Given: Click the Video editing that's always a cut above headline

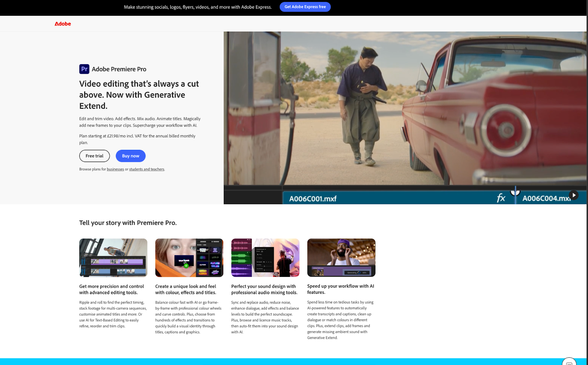Looking at the screenshot, I should [139, 95].
